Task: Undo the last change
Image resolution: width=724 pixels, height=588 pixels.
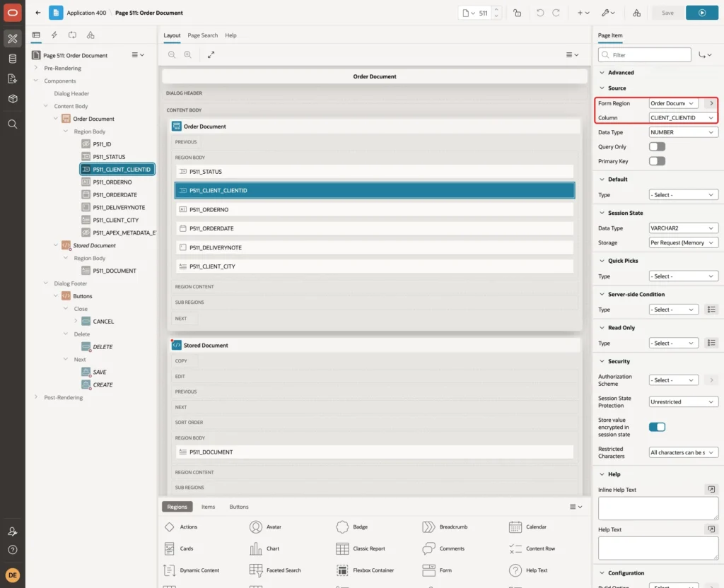Action: coord(539,13)
